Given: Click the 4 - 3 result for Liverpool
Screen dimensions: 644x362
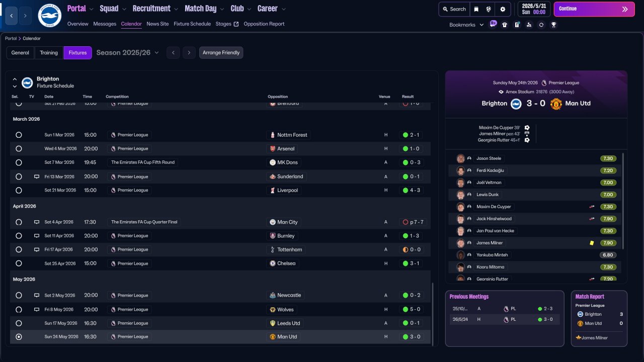Looking at the screenshot, I should (x=412, y=191).
